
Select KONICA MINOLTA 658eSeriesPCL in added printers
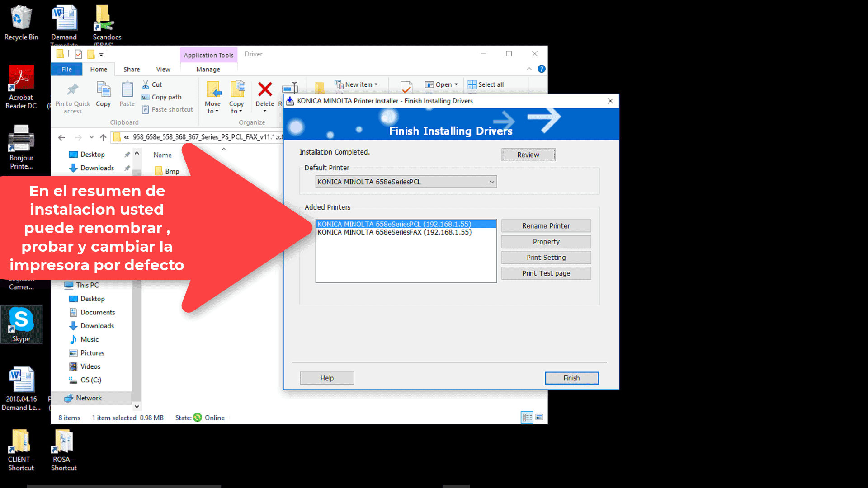point(406,224)
